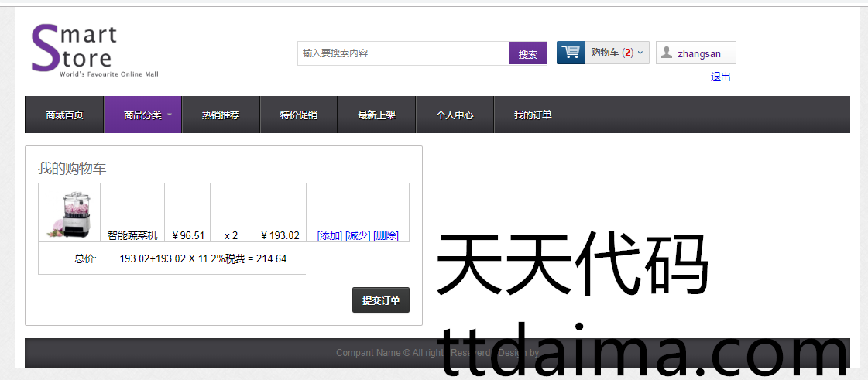Viewport: 868px width, 380px height.
Task: Expand the 商品分类 menu arrow
Action: tap(170, 115)
